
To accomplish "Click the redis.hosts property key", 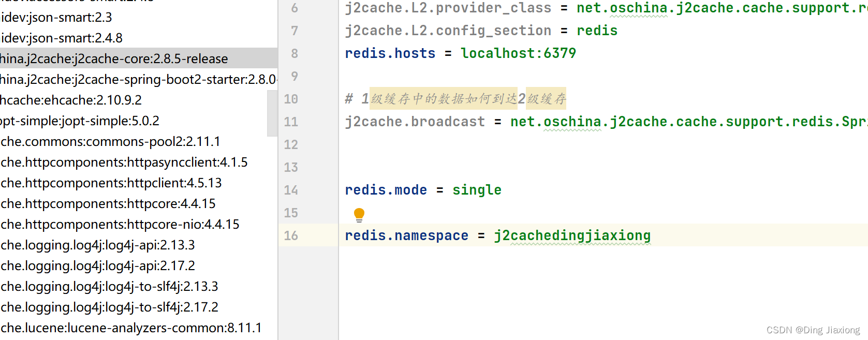I will (390, 53).
